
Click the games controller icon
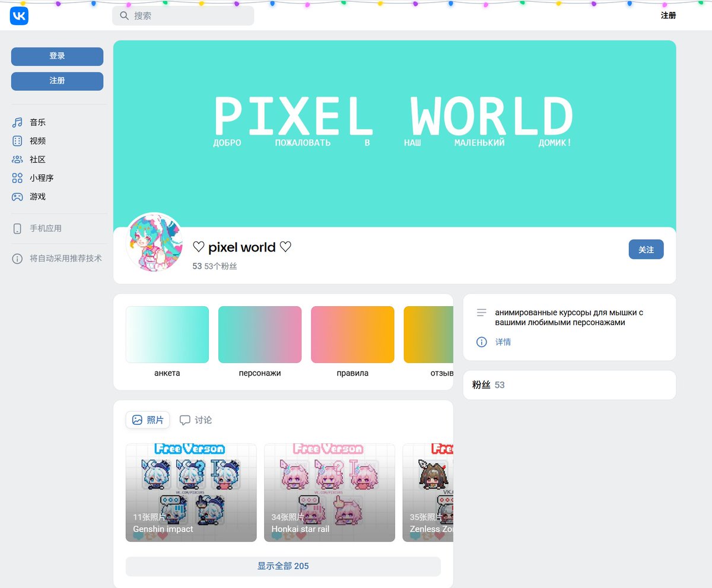click(17, 196)
